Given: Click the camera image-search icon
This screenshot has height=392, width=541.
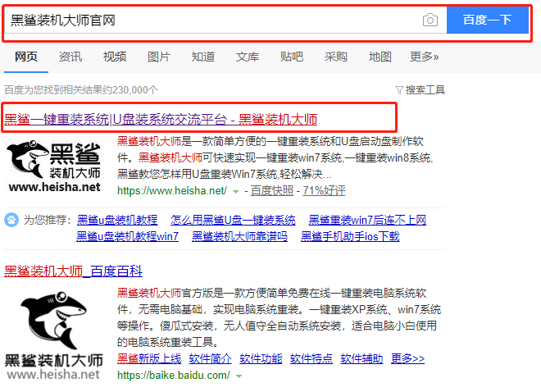Looking at the screenshot, I should coord(430,20).
